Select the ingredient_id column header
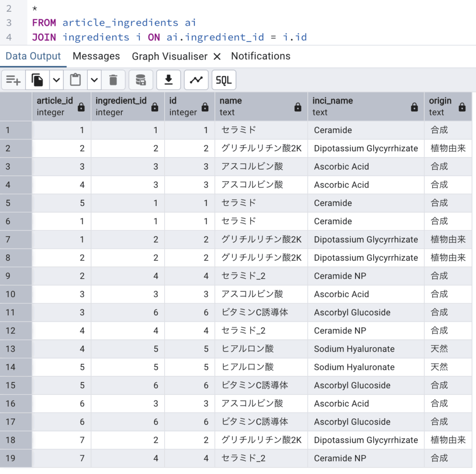 click(x=127, y=107)
